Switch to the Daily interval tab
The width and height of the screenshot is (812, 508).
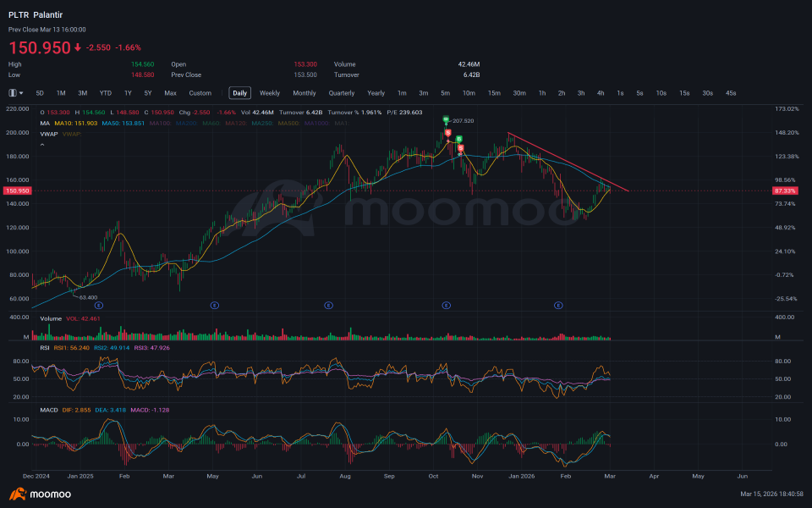(239, 93)
